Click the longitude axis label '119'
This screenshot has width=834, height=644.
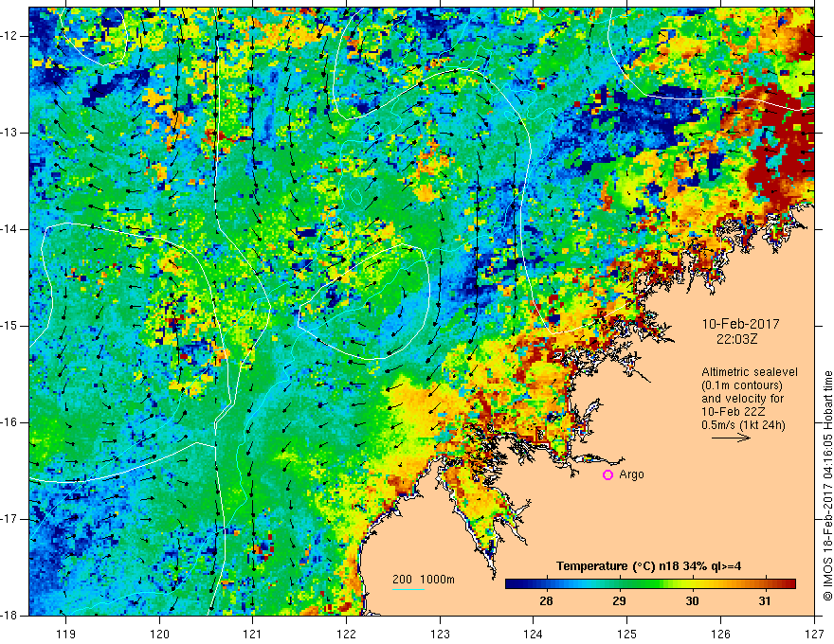pos(66,634)
